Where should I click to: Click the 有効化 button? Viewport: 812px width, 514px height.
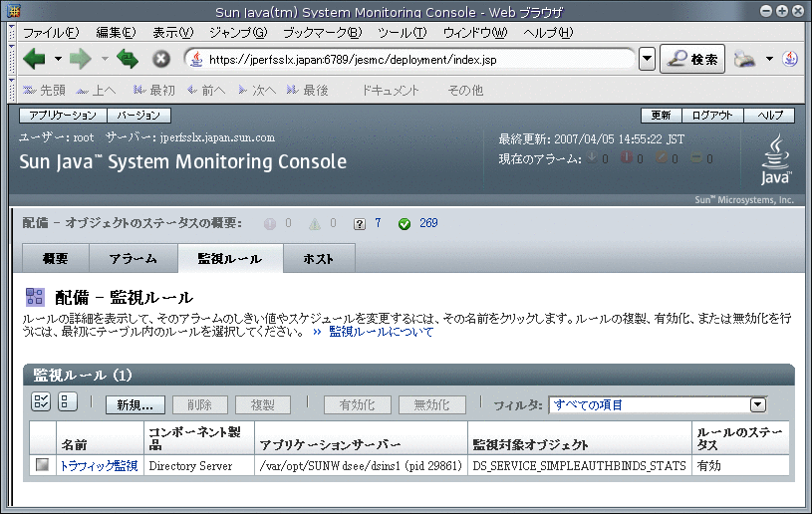pyautogui.click(x=358, y=404)
